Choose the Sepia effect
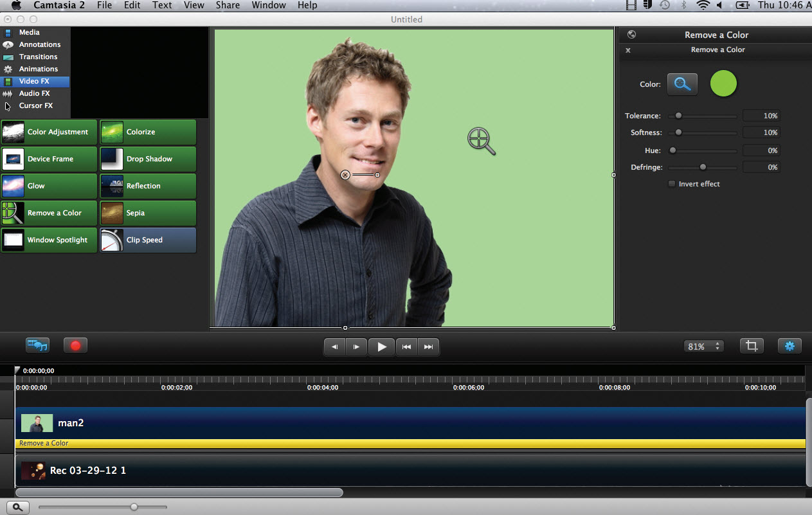Viewport: 812px width, 515px height. [148, 213]
